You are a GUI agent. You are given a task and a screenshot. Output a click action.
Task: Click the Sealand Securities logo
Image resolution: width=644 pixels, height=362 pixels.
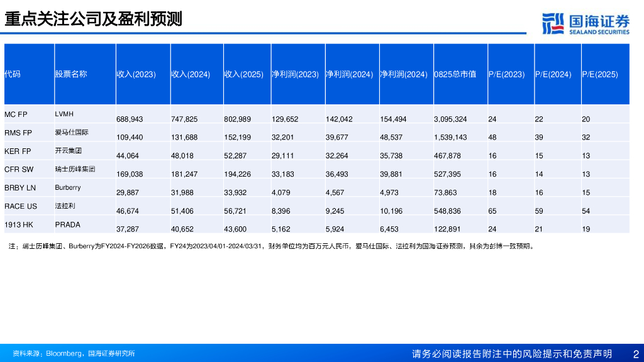586,24
